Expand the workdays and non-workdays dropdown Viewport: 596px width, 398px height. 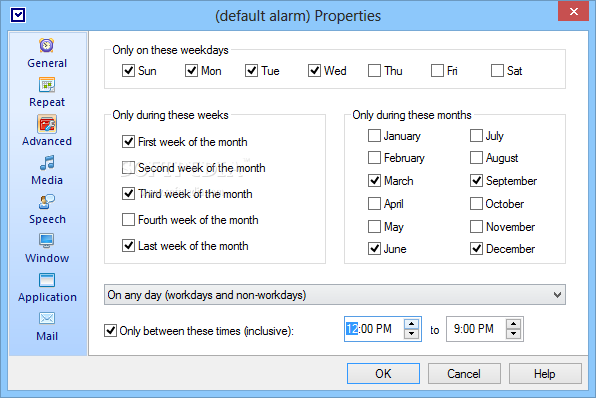click(335, 295)
